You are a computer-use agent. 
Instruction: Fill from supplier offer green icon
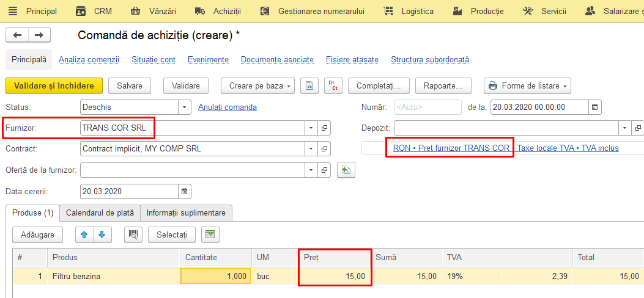(x=346, y=170)
